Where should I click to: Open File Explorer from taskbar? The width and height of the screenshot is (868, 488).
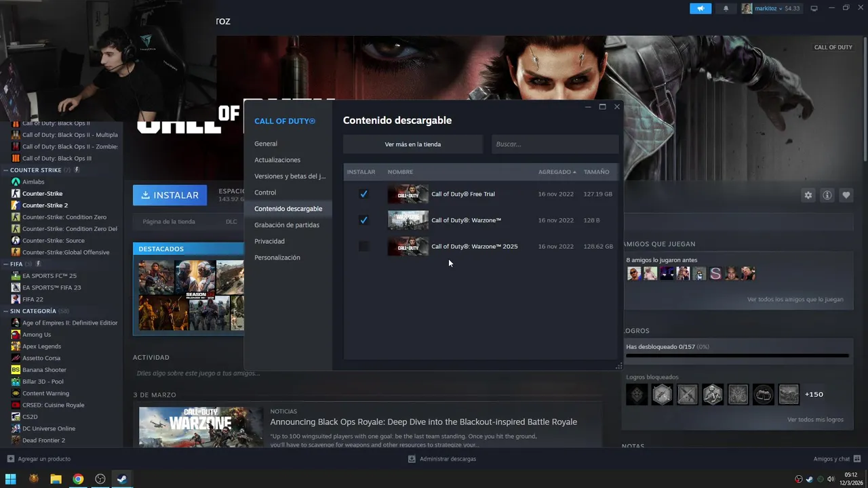pos(56,479)
